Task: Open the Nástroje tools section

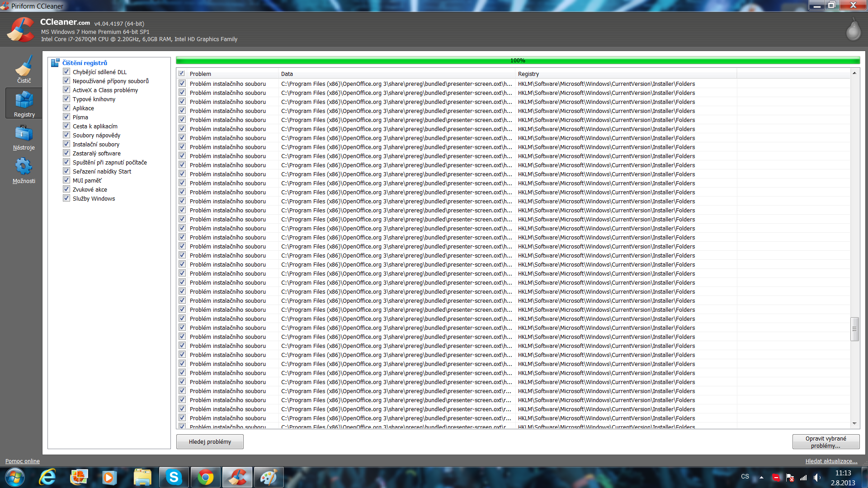Action: (x=24, y=137)
